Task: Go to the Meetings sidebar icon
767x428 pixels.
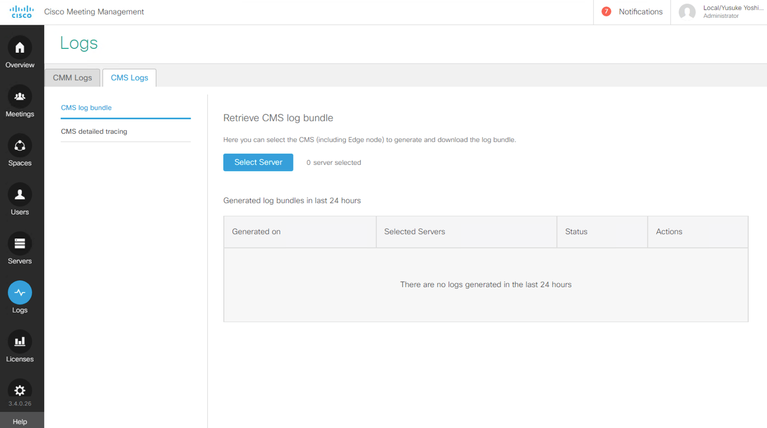Action: coord(20,96)
